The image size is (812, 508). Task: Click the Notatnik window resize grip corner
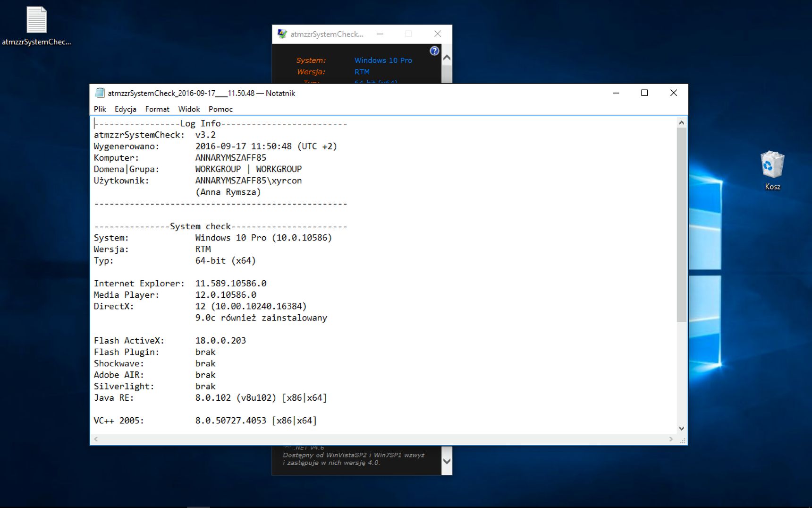(683, 440)
